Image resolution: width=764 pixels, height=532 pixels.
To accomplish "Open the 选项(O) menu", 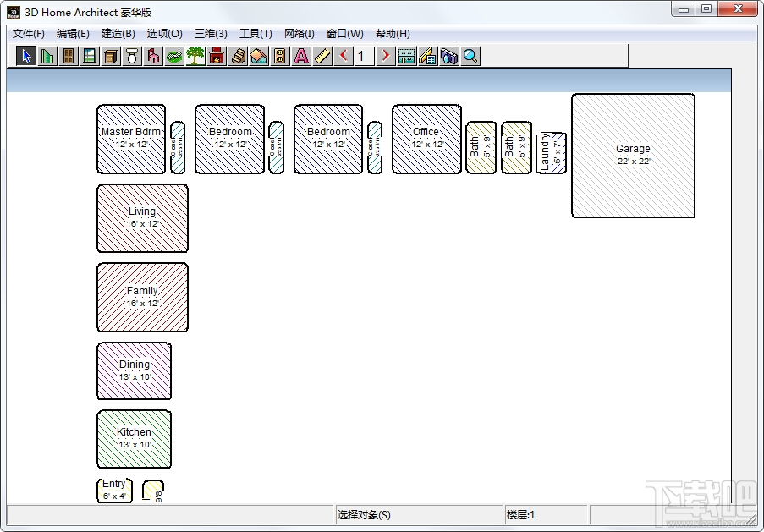I will (x=165, y=34).
